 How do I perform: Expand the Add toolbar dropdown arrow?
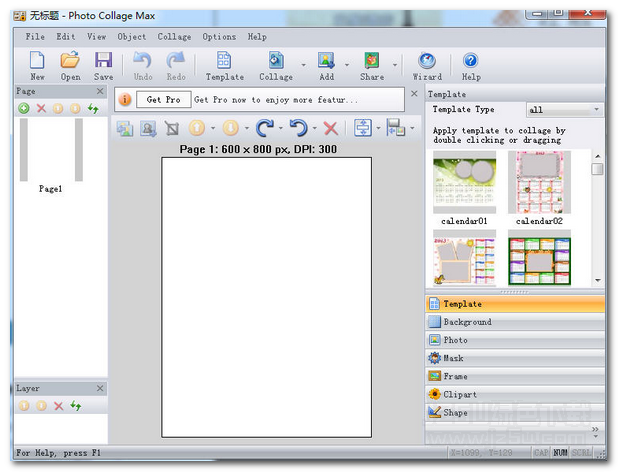347,65
